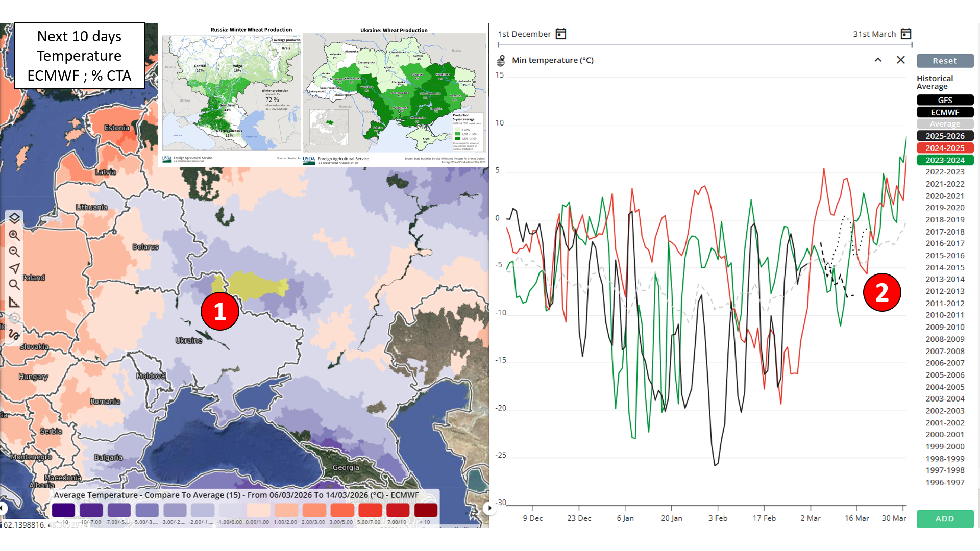Select the 2022-2023 season entry
Viewport: 980px width, 551px height.
tap(945, 172)
